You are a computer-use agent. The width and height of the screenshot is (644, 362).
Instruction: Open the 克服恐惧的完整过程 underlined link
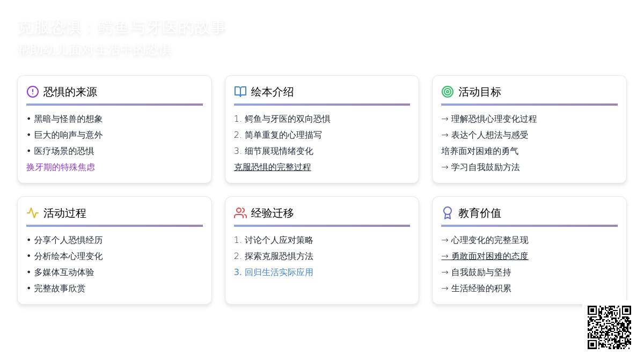tap(272, 167)
